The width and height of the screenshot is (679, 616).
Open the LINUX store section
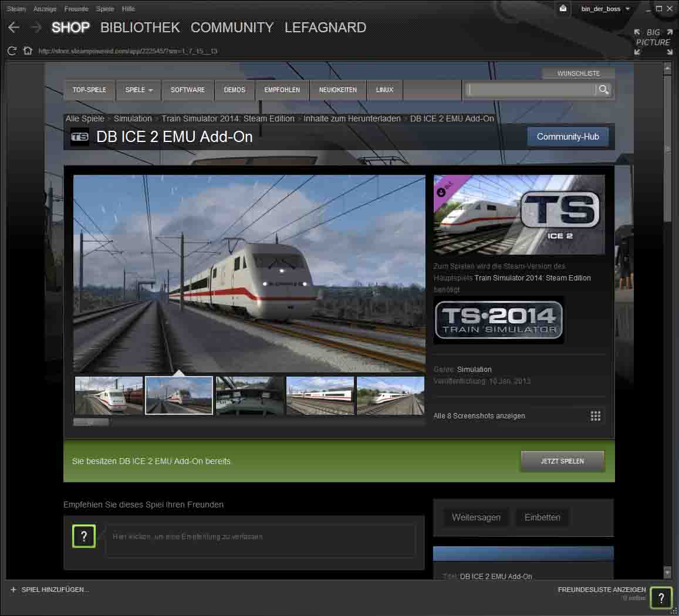click(x=384, y=90)
